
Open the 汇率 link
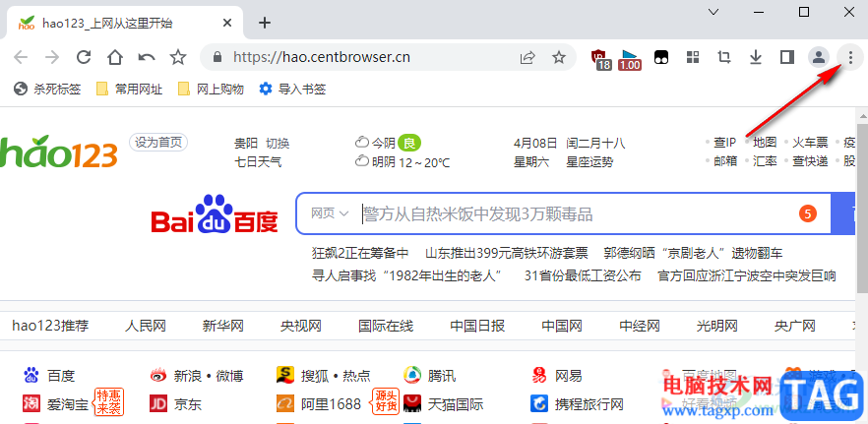point(765,161)
